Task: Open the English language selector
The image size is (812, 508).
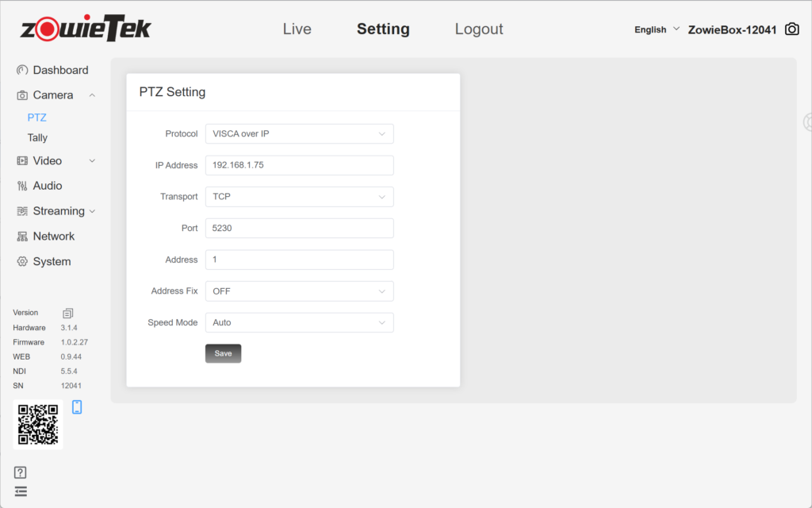Action: tap(657, 29)
